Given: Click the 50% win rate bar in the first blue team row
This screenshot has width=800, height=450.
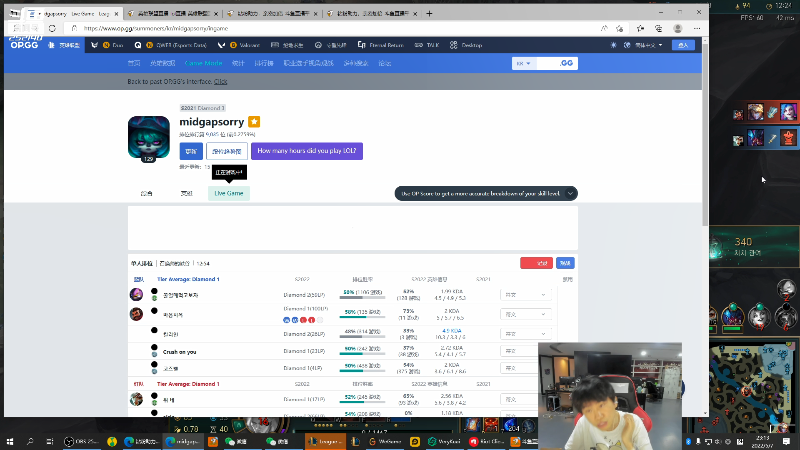Looking at the screenshot, I should coord(362,297).
